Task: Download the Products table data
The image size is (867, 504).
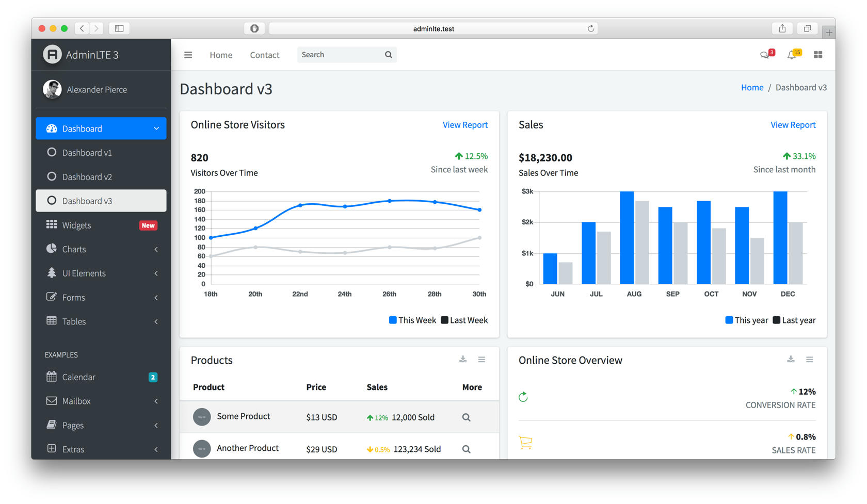Action: pyautogui.click(x=462, y=359)
